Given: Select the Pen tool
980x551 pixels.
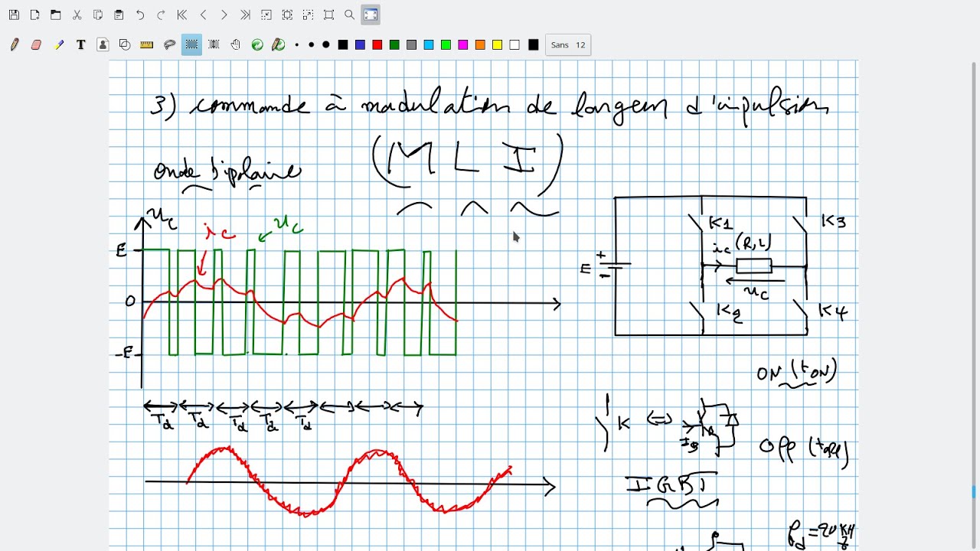Looking at the screenshot, I should point(14,45).
